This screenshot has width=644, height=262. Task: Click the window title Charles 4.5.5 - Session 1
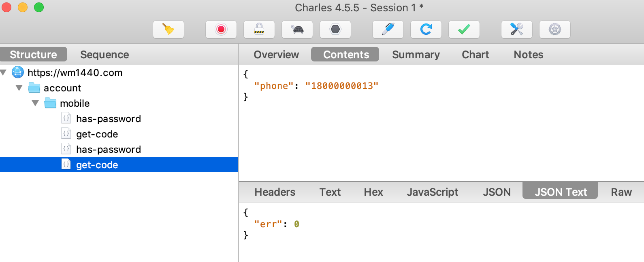(x=359, y=8)
